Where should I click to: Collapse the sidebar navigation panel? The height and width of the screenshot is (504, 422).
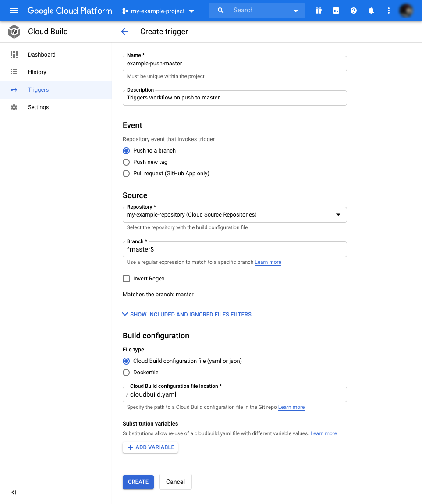(14, 493)
